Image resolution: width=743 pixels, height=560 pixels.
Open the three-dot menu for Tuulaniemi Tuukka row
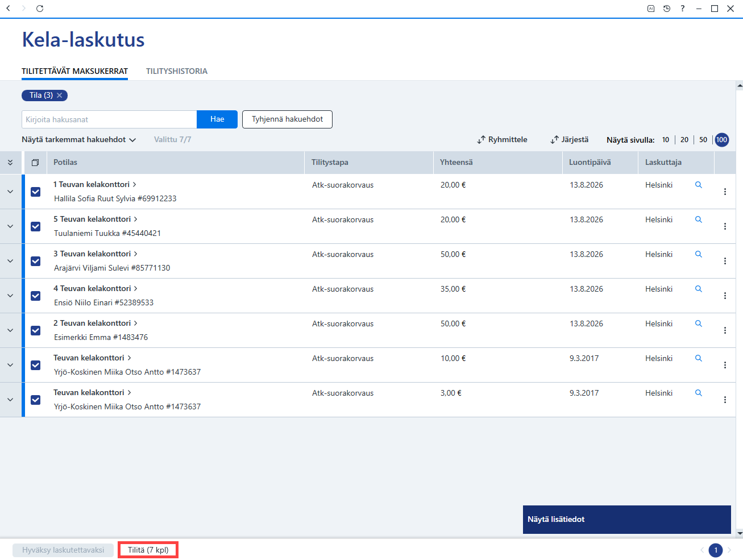(x=725, y=226)
